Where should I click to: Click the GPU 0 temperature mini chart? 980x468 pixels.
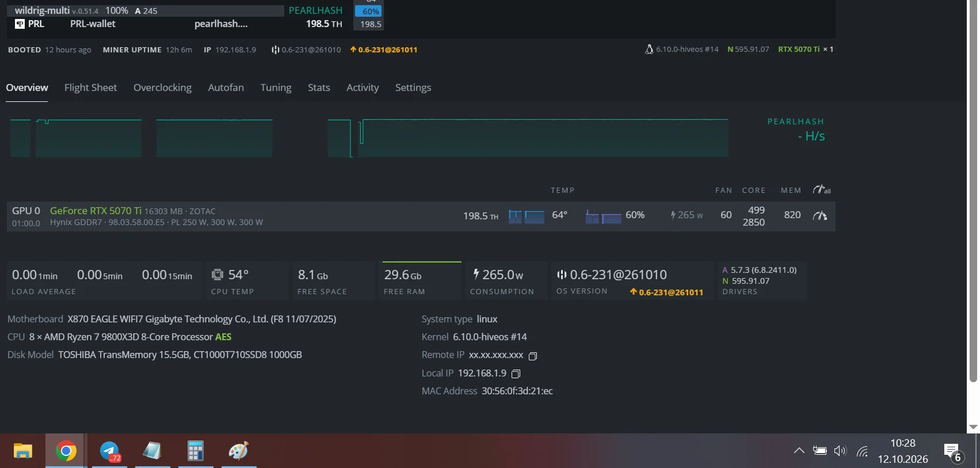pyautogui.click(x=527, y=216)
